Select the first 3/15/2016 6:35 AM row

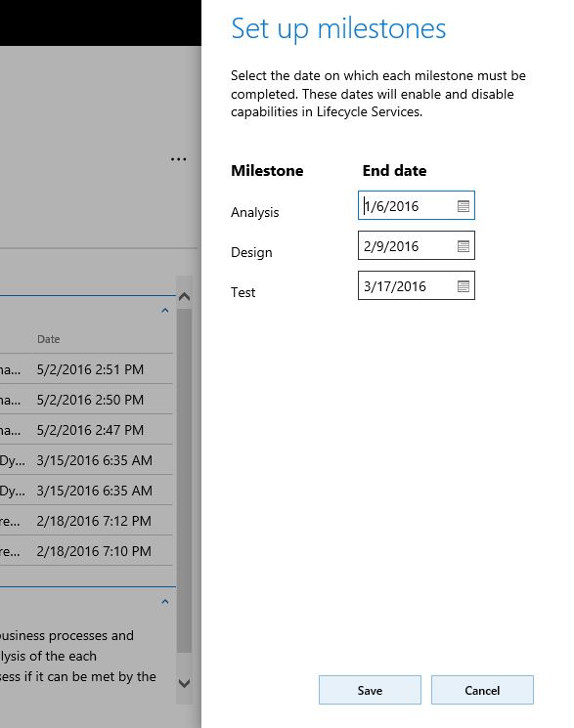pos(86,460)
